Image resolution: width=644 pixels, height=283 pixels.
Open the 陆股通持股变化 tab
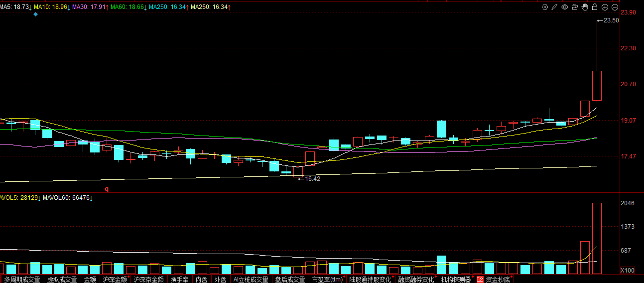click(x=371, y=280)
